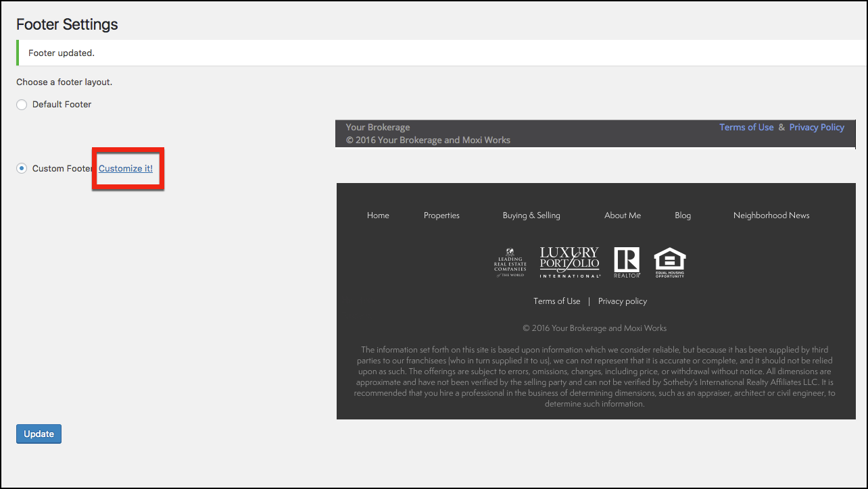The image size is (868, 489).
Task: Go to Buying & Selling footer item
Action: [531, 215]
